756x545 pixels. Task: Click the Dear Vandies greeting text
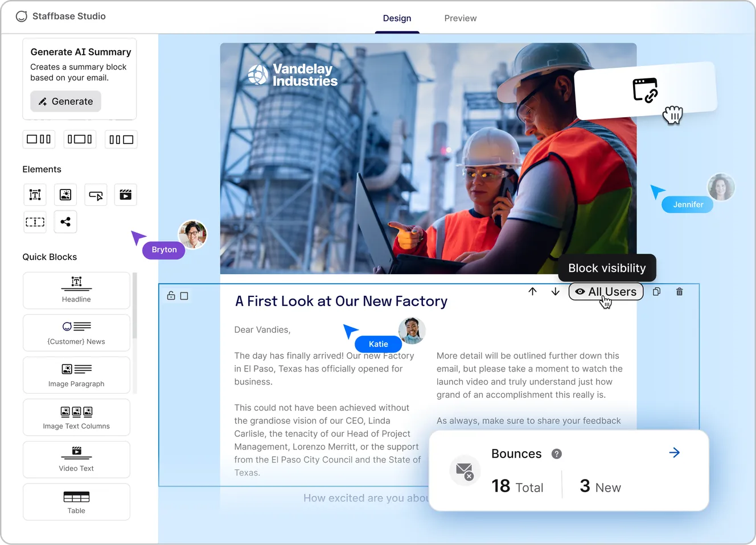[x=262, y=330]
